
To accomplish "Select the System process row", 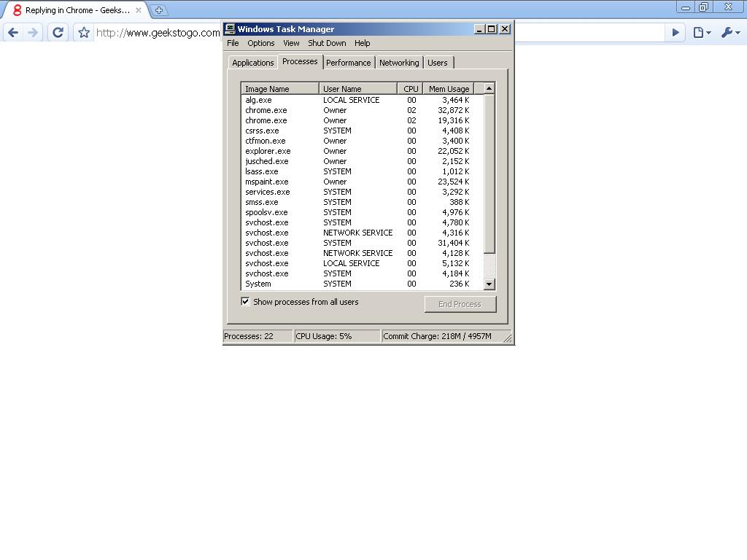I will coord(362,284).
